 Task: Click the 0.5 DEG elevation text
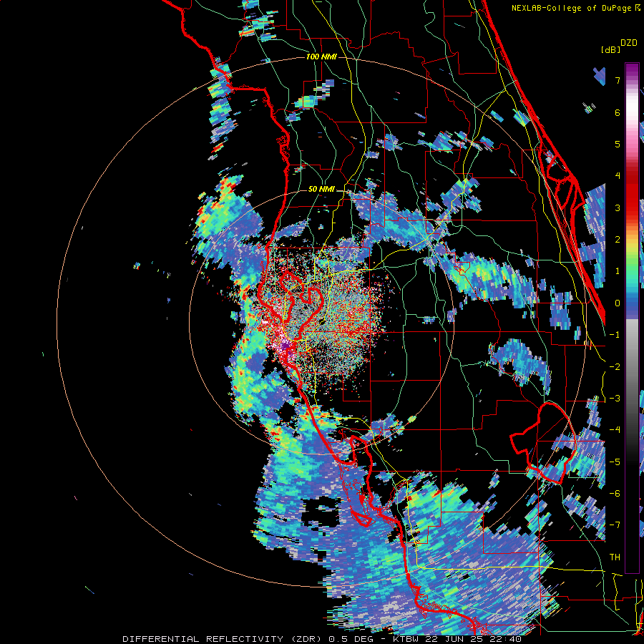tap(354, 639)
